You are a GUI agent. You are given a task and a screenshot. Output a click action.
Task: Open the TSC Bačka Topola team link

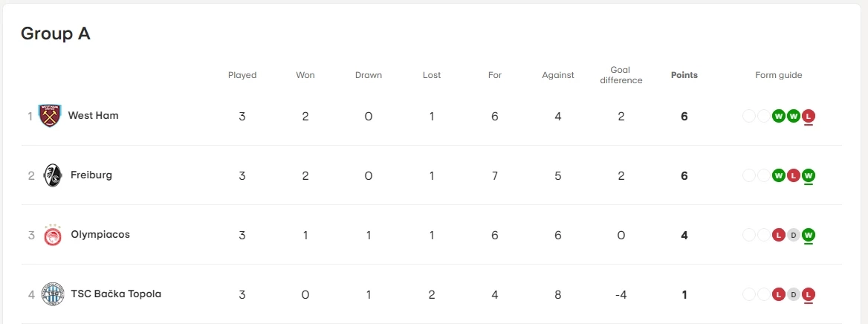(116, 294)
